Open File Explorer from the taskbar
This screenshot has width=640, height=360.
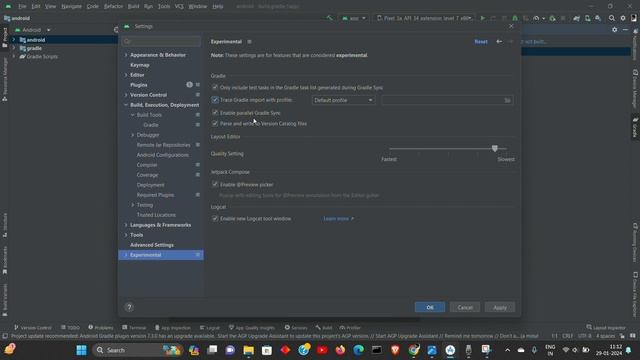pyautogui.click(x=249, y=350)
